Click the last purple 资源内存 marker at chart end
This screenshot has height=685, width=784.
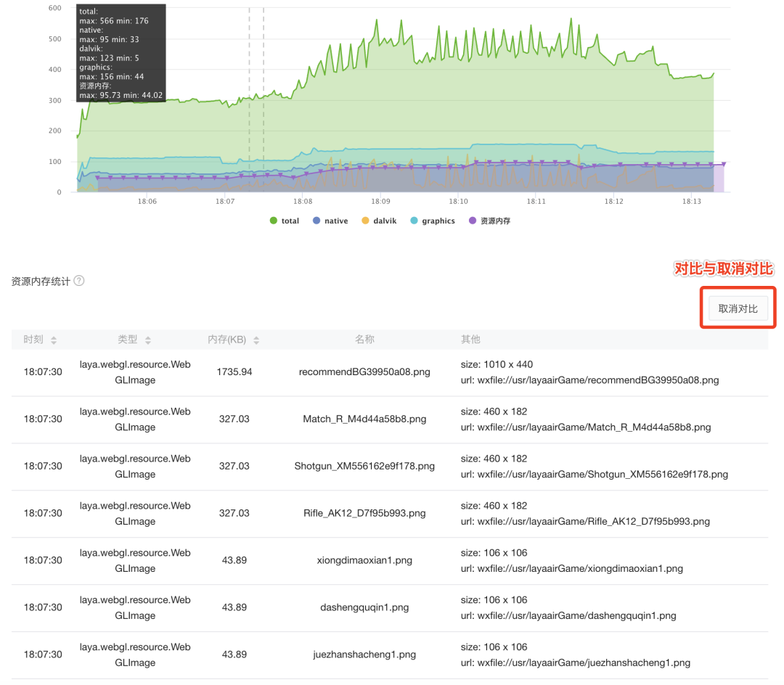tap(723, 165)
